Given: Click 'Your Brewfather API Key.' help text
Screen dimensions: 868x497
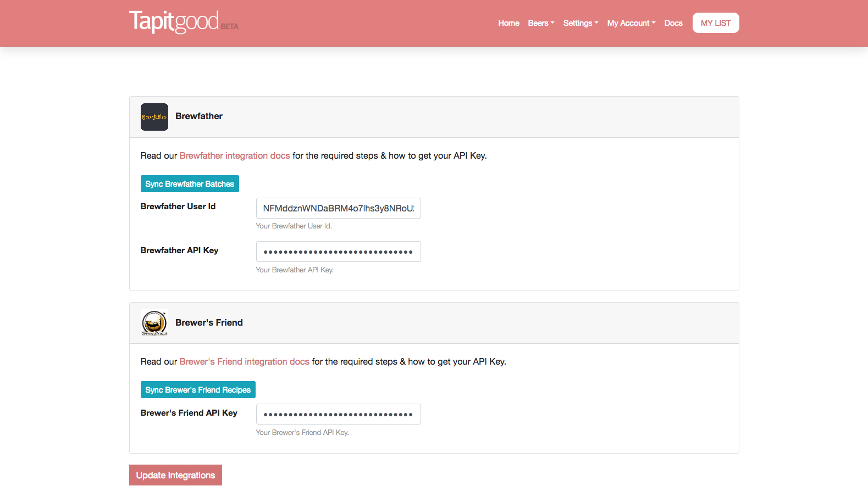Looking at the screenshot, I should coord(295,270).
